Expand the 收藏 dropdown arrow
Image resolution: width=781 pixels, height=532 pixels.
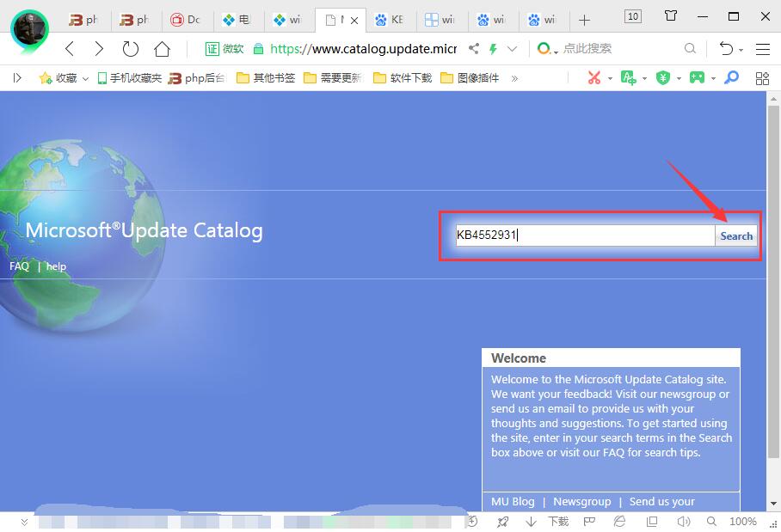[x=85, y=78]
